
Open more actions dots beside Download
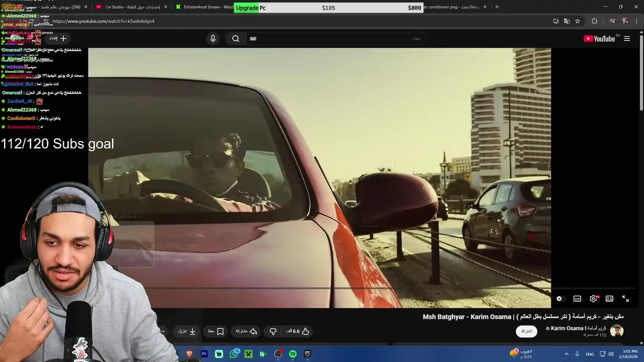click(162, 331)
